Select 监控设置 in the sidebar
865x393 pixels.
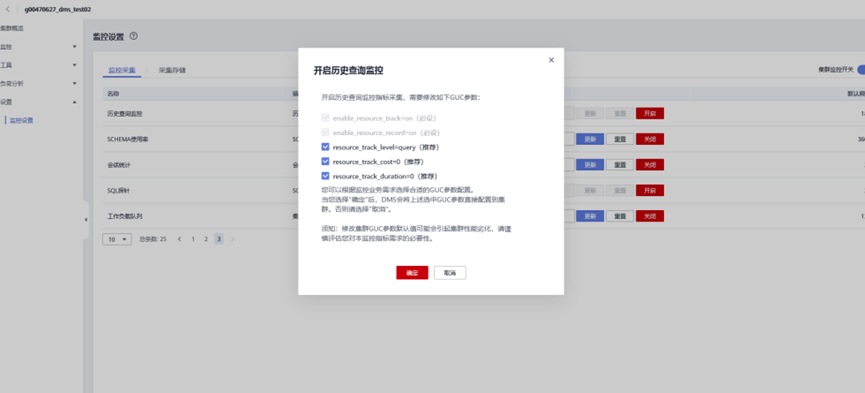pos(22,120)
